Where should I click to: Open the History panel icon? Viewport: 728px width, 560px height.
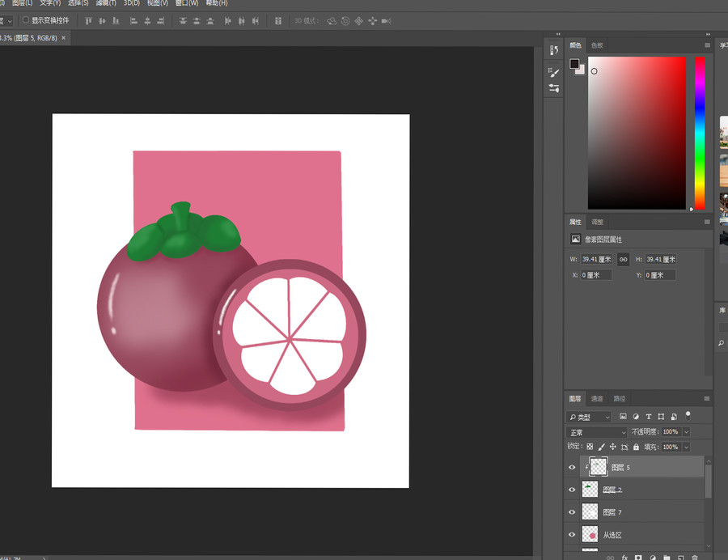point(554,50)
